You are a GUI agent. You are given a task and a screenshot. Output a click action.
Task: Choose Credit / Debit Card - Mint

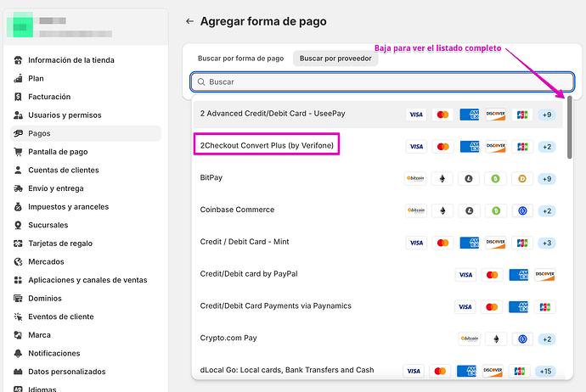(378, 243)
